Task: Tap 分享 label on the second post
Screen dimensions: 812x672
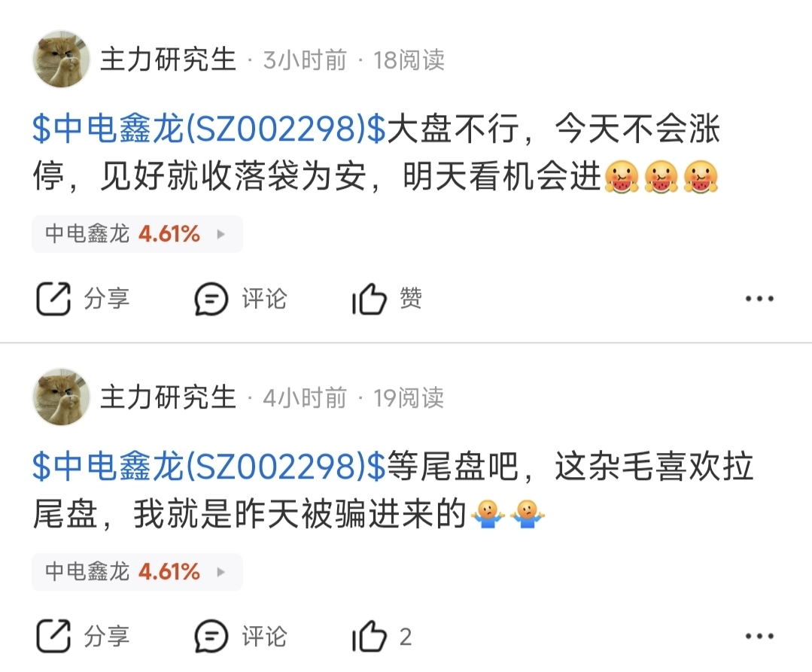Action: (107, 637)
